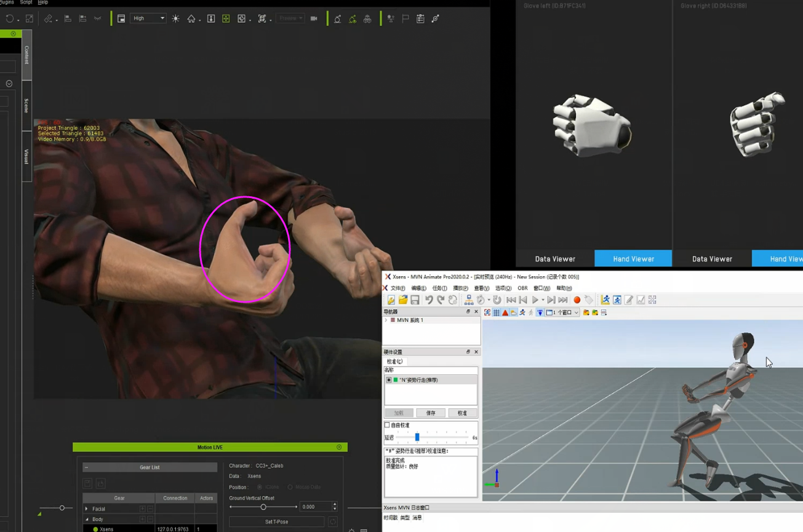Click the clipboard list icon in iClone toolbar
The width and height of the screenshot is (803, 532).
(420, 18)
